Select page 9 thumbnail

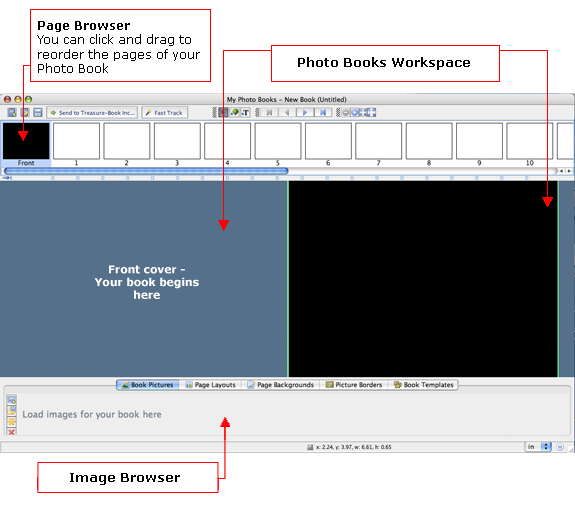[479, 141]
